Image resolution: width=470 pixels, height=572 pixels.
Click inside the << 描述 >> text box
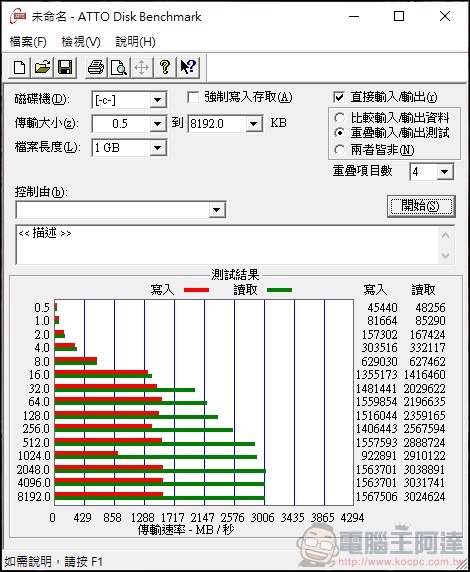(227, 244)
